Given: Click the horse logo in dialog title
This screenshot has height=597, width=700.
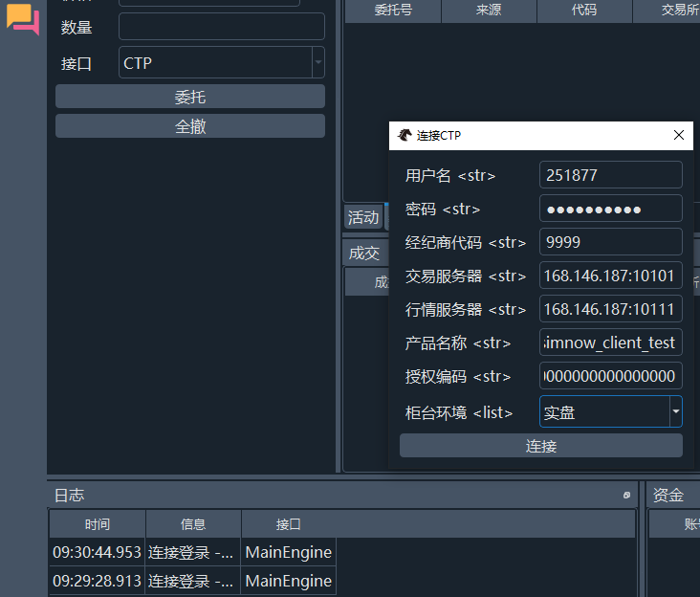Looking at the screenshot, I should coord(405,136).
